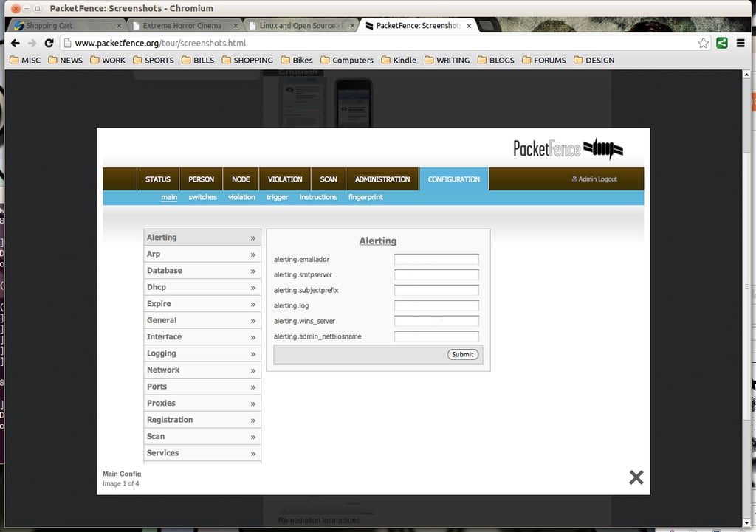Open the BLOGS bookmarks folder

click(495, 61)
